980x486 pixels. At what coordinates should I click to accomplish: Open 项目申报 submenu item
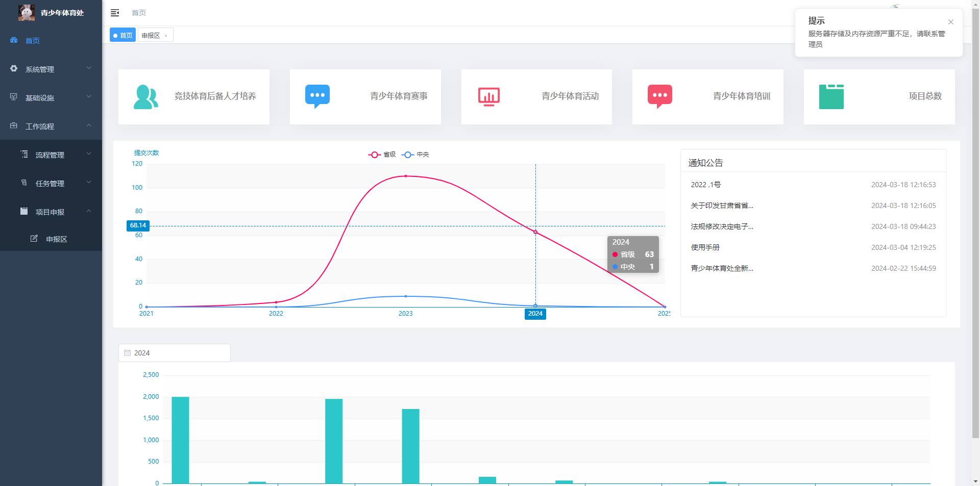(51, 212)
